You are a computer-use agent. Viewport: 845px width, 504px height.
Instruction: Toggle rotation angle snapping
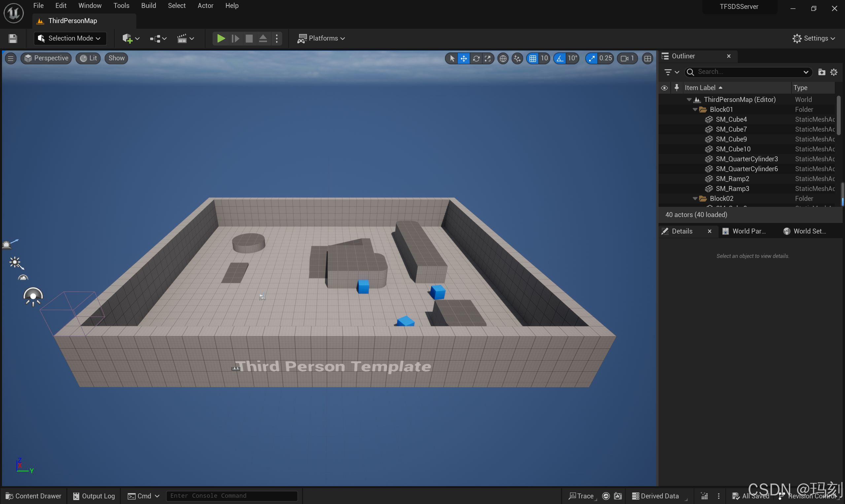(559, 58)
